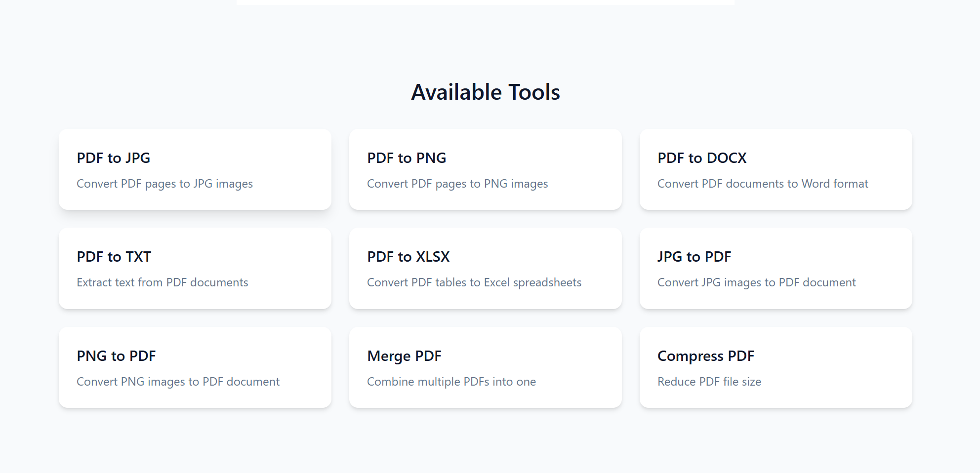Click text 'Convert JPG images to PDF document'
The height and width of the screenshot is (473, 980).
[757, 282]
